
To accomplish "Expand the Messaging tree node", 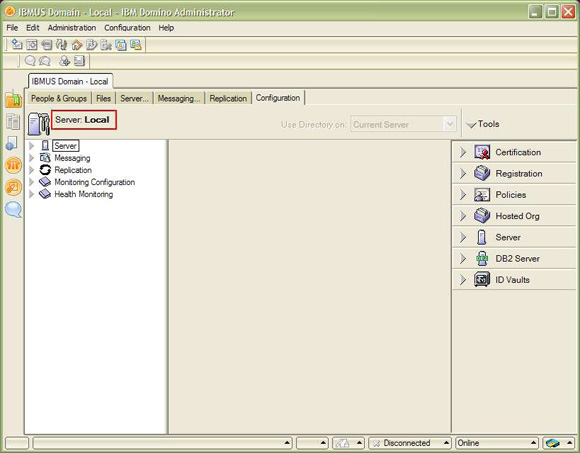I will 32,158.
